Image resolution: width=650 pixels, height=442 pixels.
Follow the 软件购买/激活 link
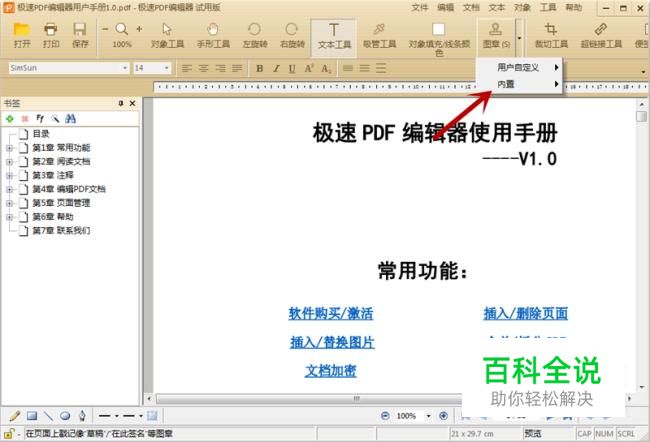[331, 313]
